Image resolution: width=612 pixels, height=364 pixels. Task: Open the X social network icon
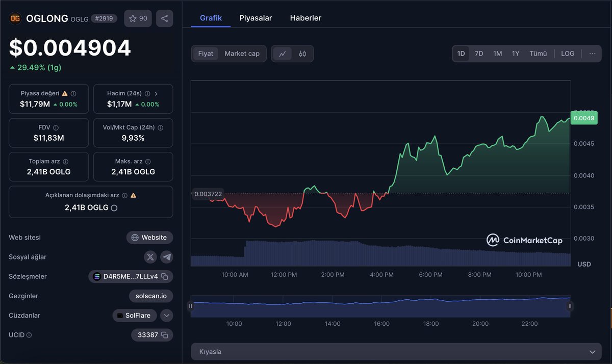tap(150, 257)
